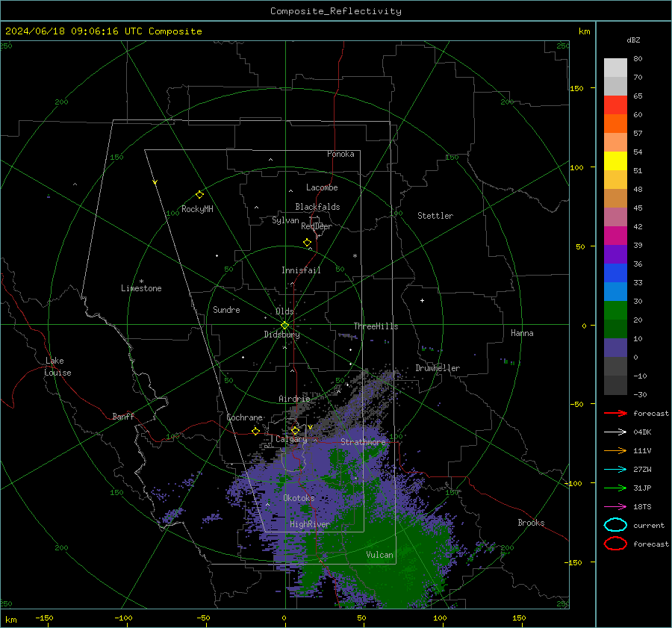Image resolution: width=672 pixels, height=628 pixels.
Task: Click the cyan current ellipse in legend
Action: pos(615,525)
